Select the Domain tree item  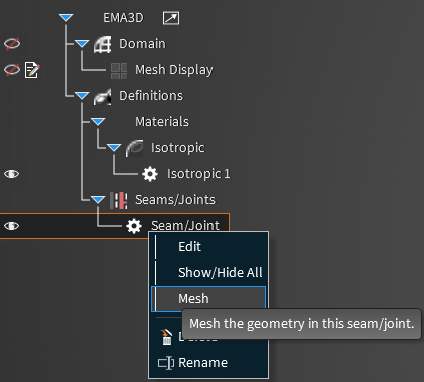(x=142, y=44)
